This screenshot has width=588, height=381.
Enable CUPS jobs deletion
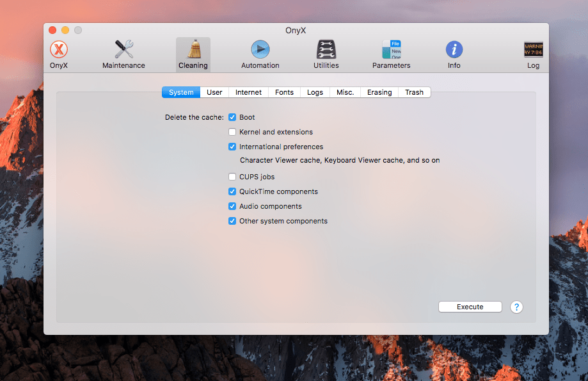tap(232, 177)
